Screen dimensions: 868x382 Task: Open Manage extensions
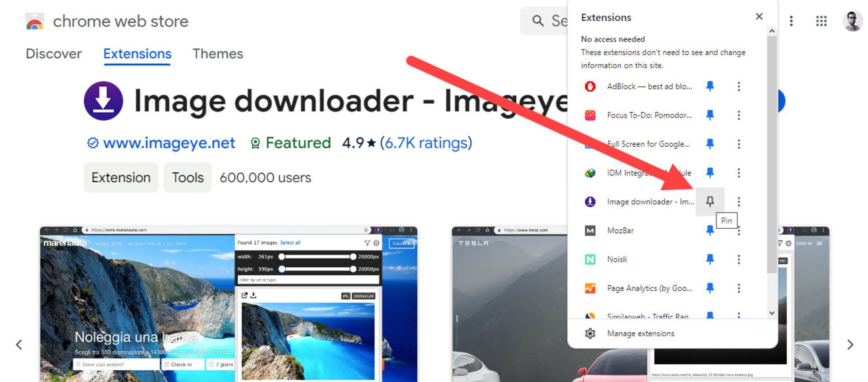pyautogui.click(x=640, y=334)
